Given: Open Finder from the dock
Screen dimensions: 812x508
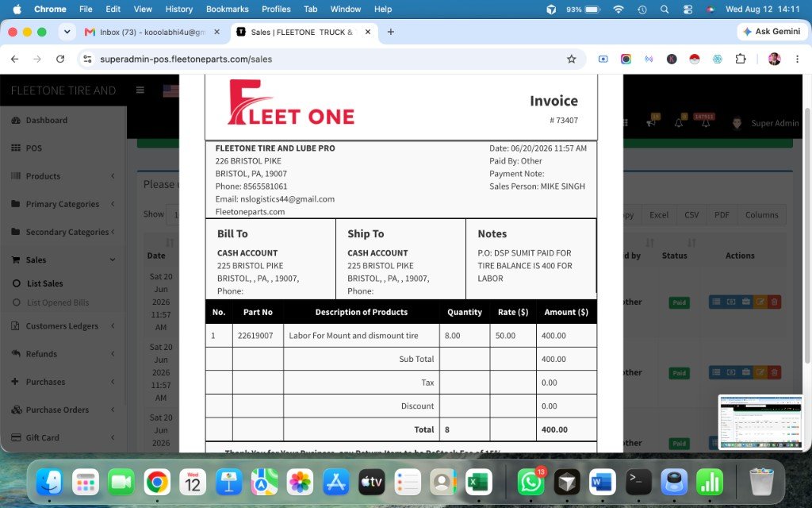Looking at the screenshot, I should pos(50,482).
